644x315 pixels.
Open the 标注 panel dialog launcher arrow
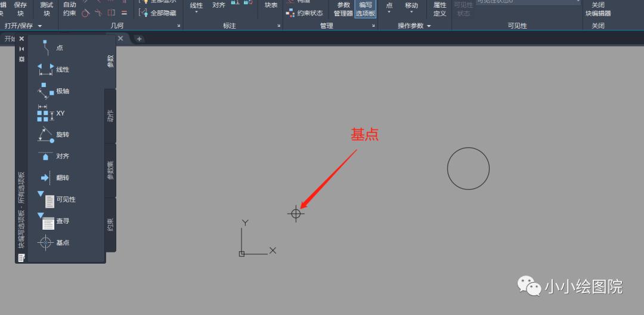[279, 26]
